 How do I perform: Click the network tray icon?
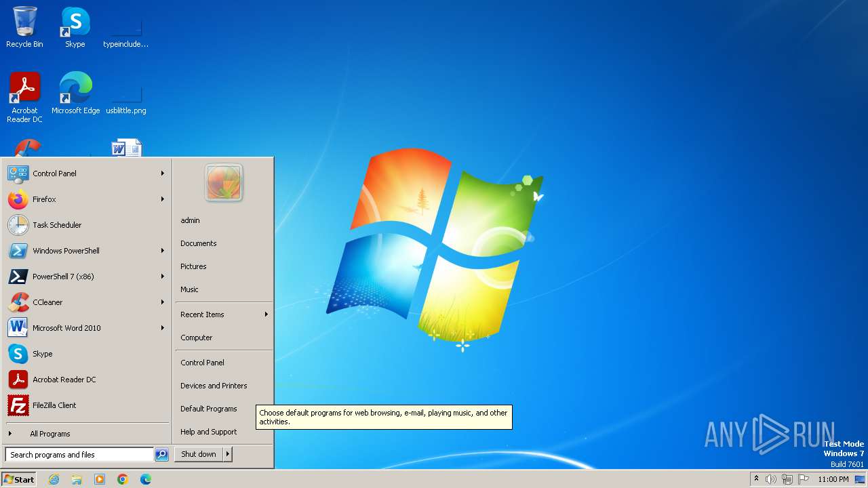787,479
